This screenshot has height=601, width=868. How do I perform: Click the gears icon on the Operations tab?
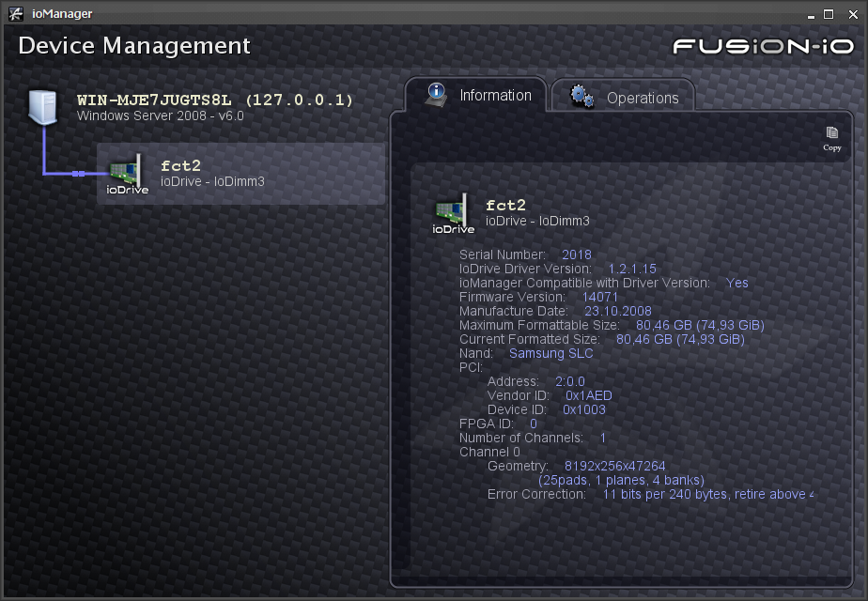(581, 95)
